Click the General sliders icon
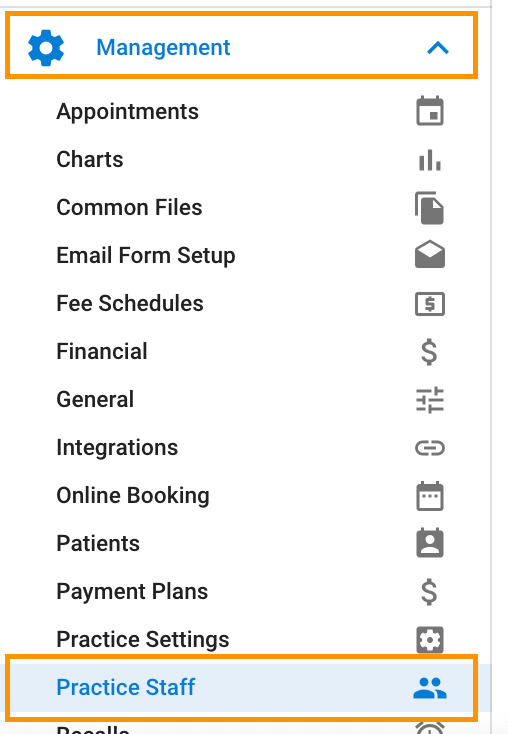508x734 pixels. click(430, 399)
